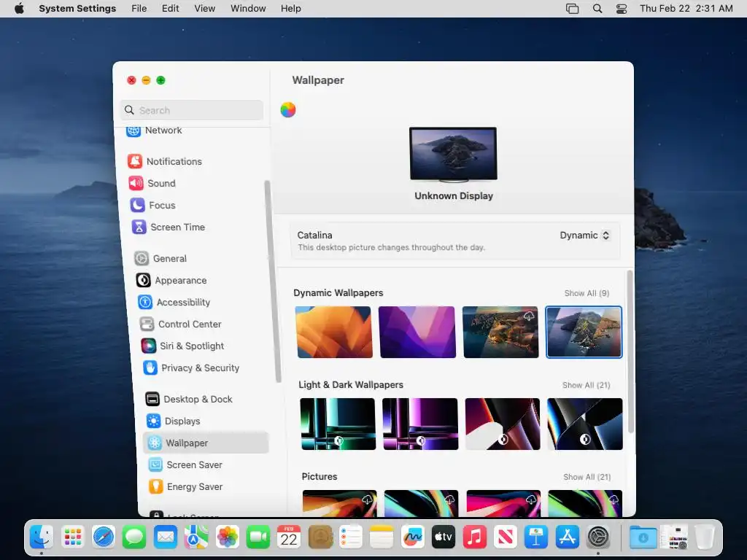Open Keynote from the Dock
The image size is (747, 560).
click(536, 537)
